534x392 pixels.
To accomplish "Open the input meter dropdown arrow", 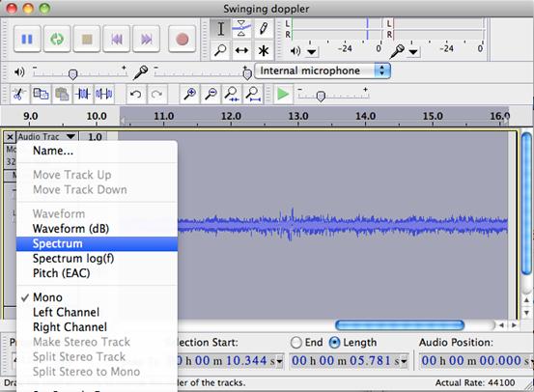I will click(413, 52).
